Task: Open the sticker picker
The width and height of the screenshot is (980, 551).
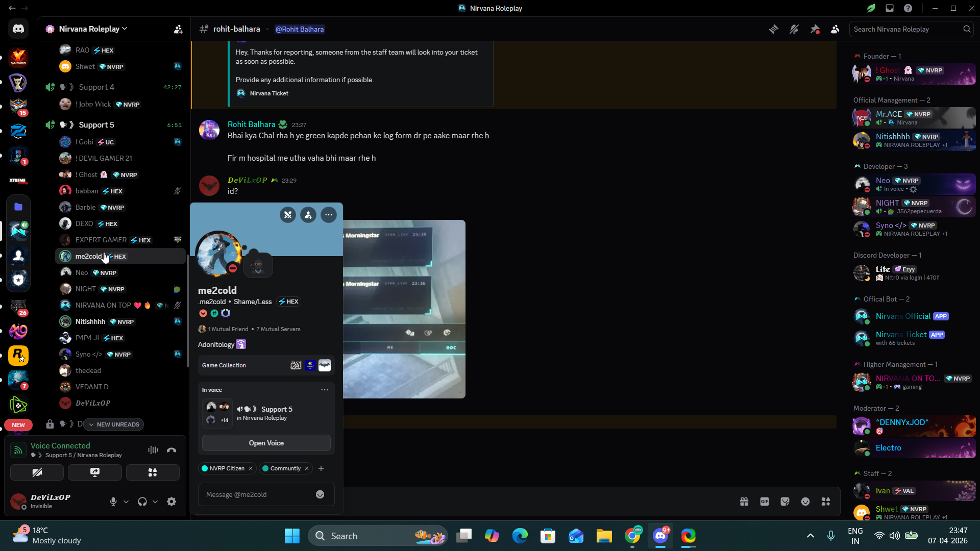Action: 785,502
